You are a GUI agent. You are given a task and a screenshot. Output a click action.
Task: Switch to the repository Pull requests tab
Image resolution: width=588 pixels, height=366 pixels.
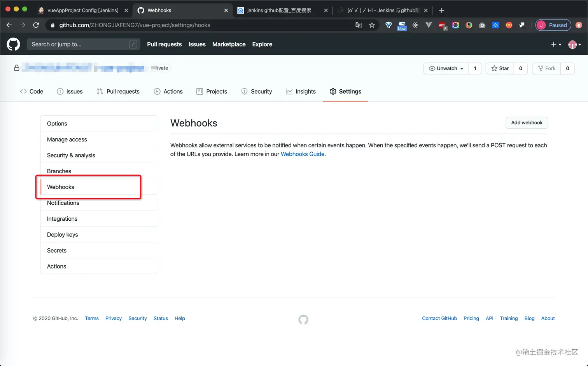click(x=118, y=91)
